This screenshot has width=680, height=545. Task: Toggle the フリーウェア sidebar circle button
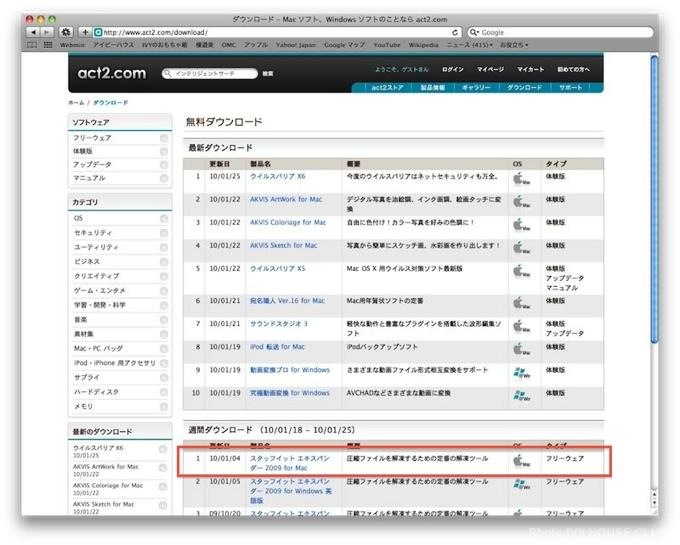pos(163,138)
